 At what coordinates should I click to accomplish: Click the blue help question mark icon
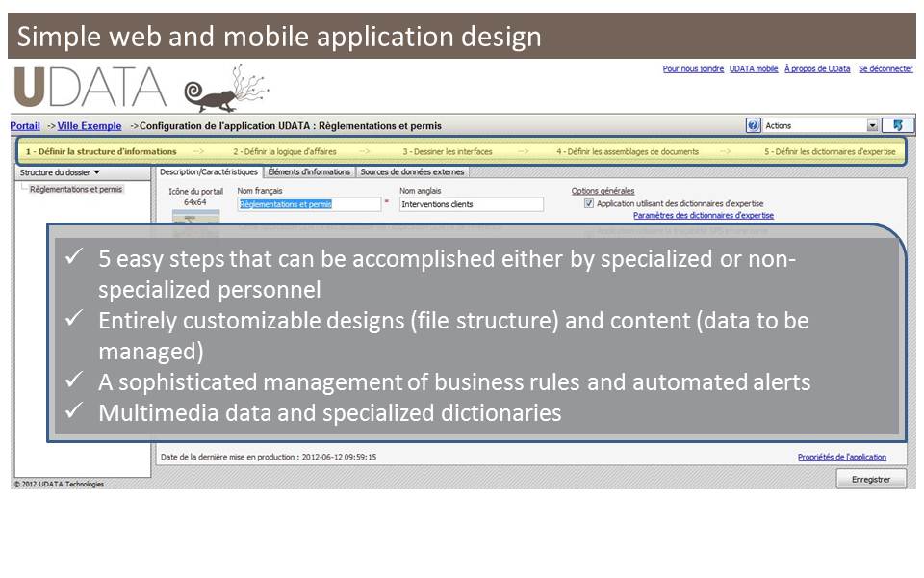pos(754,125)
